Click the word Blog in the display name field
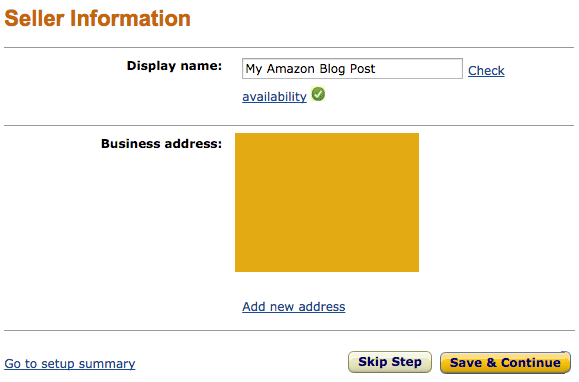Viewport: 579px width, 382px height. tap(332, 69)
